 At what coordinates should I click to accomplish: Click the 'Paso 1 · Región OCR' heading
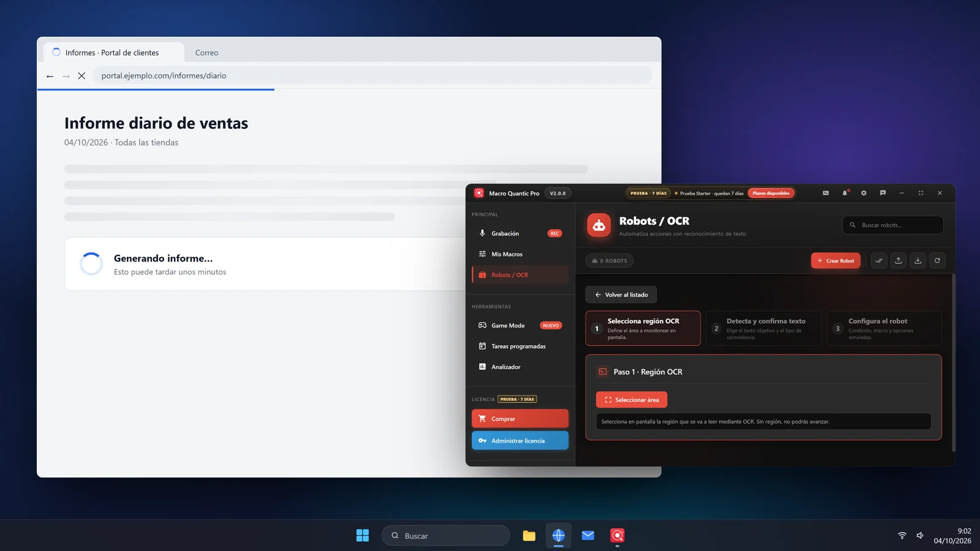pos(648,372)
